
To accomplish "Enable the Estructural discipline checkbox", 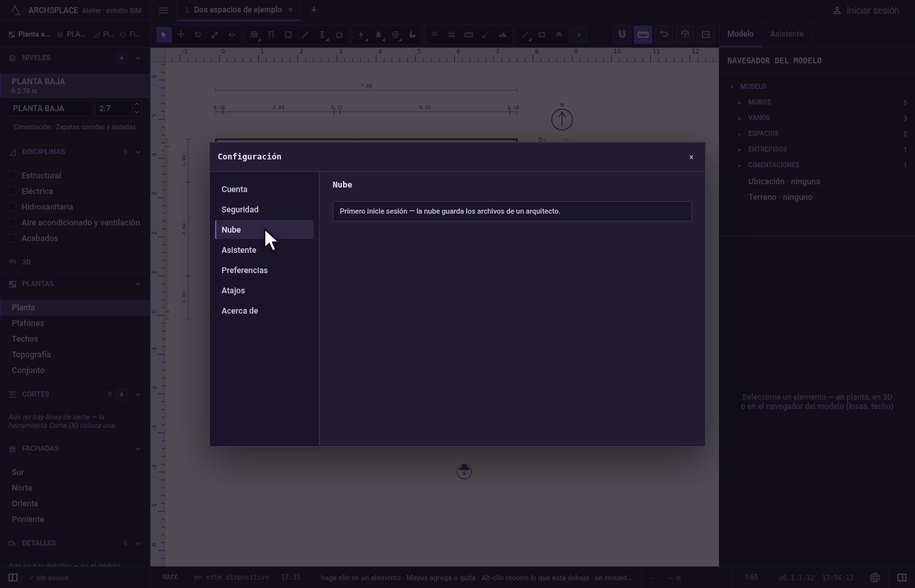I will [x=12, y=176].
